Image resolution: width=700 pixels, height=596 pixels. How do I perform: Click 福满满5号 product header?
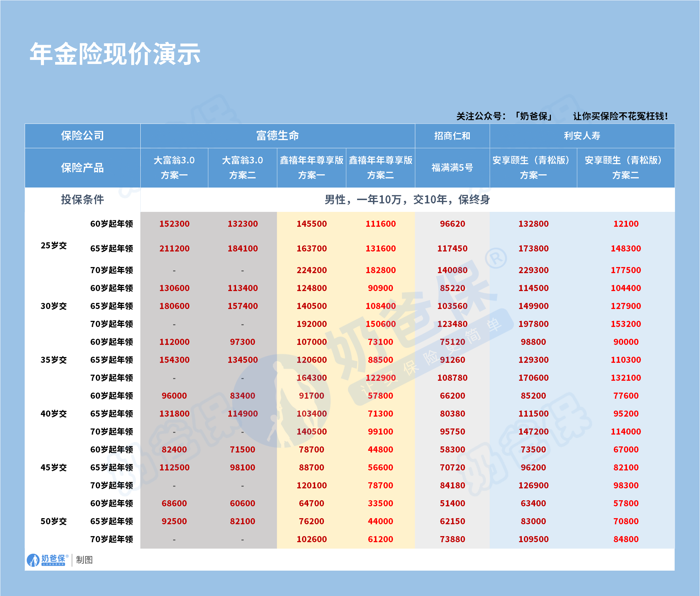point(452,168)
